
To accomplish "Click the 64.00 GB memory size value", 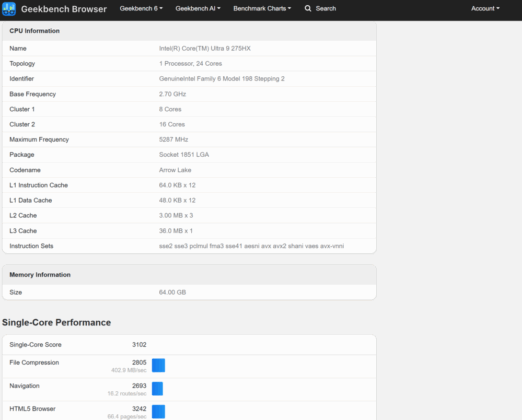I will (x=172, y=292).
